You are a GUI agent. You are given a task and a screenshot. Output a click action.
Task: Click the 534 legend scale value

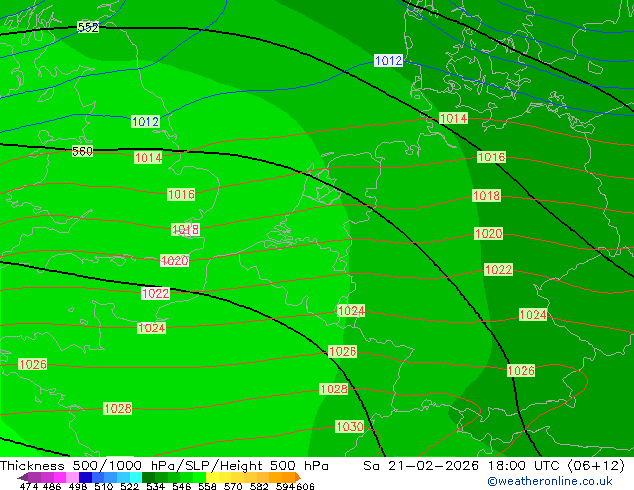(x=155, y=486)
